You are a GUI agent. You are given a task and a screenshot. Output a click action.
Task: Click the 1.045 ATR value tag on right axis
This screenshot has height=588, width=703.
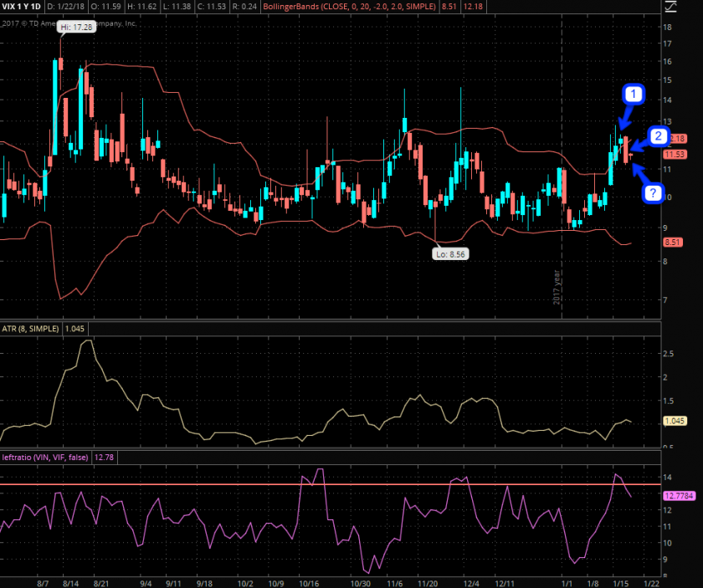pos(675,421)
